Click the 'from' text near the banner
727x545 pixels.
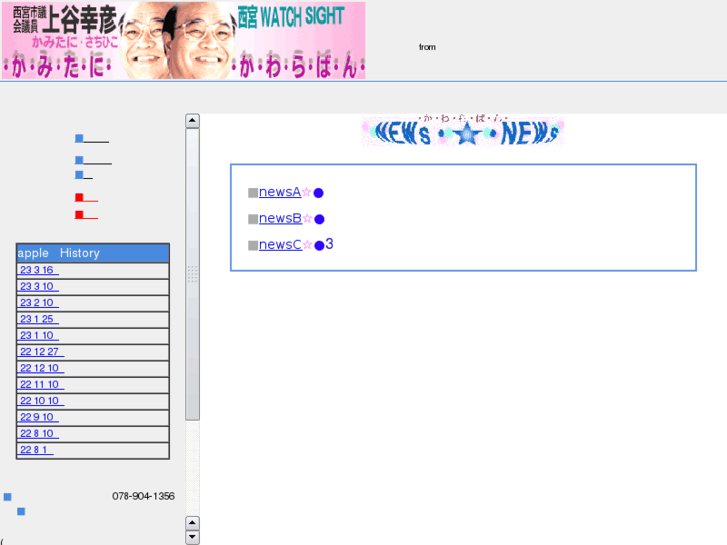click(427, 47)
